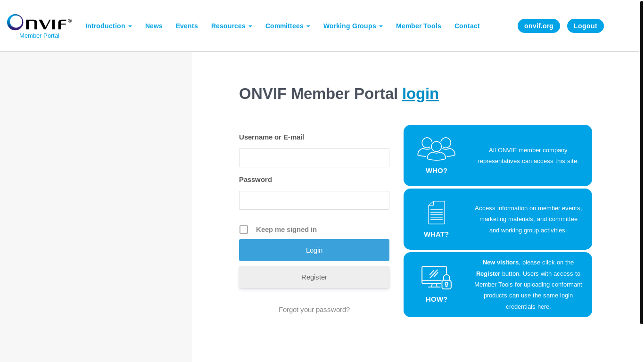Image resolution: width=644 pixels, height=362 pixels.
Task: Expand the Committees dropdown menu
Action: 288,26
